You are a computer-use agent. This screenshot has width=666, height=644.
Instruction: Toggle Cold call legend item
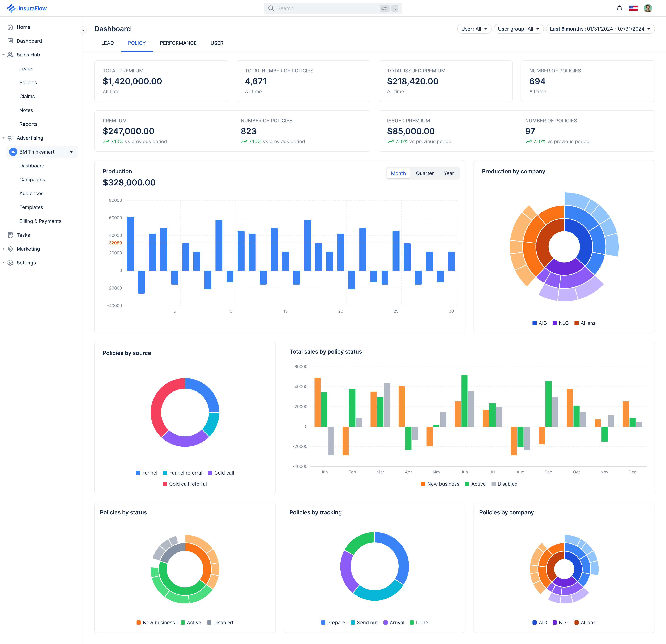(x=221, y=473)
